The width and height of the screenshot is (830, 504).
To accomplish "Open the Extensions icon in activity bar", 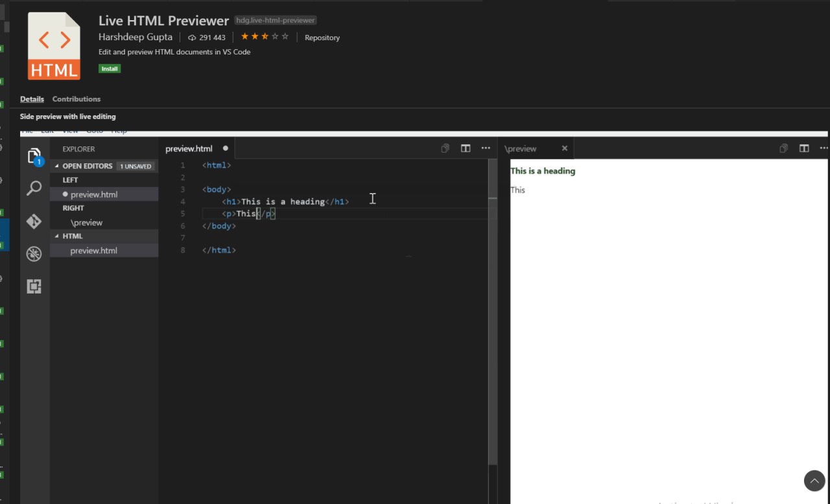I will point(34,286).
